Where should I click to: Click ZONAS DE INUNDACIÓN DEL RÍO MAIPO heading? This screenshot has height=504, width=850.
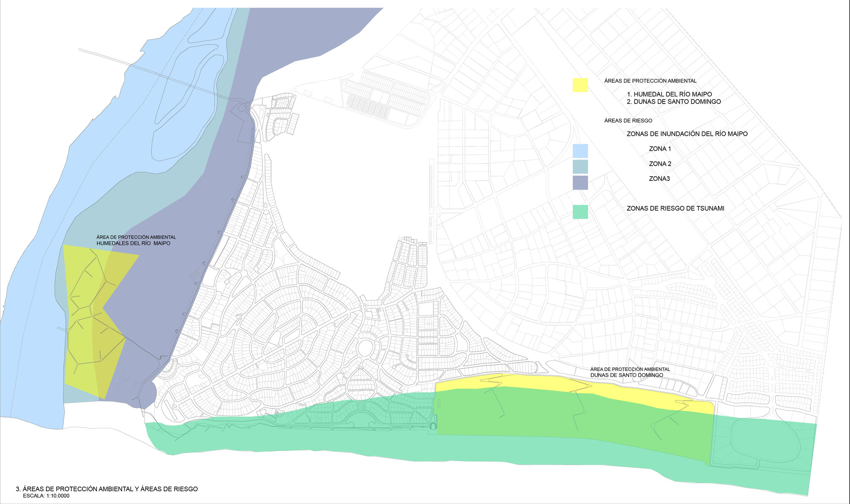[x=687, y=134]
